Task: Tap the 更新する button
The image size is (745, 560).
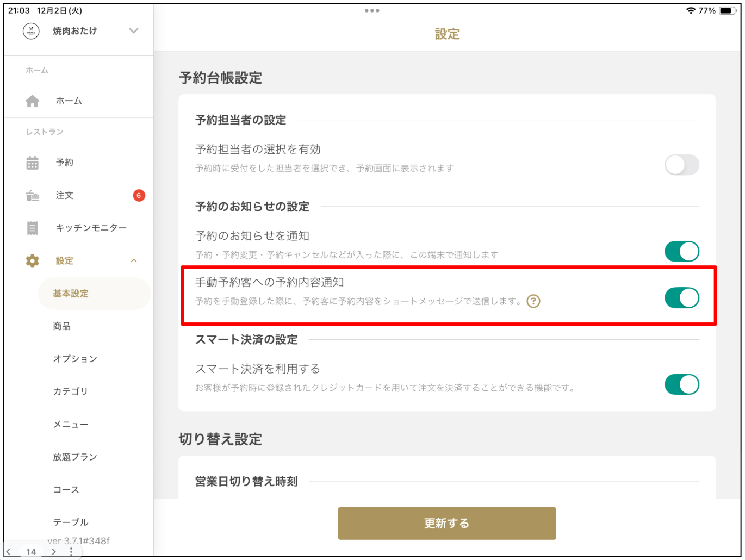Action: [446, 523]
